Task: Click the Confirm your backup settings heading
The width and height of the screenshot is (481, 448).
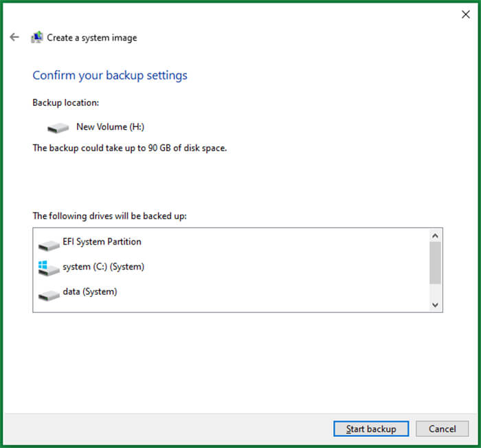Action: click(x=110, y=75)
